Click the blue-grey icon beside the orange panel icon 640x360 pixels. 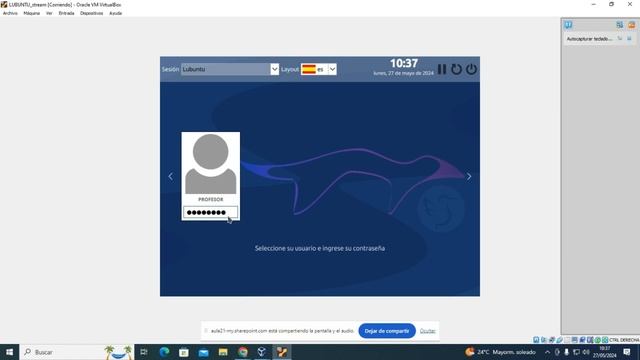click(x=620, y=25)
